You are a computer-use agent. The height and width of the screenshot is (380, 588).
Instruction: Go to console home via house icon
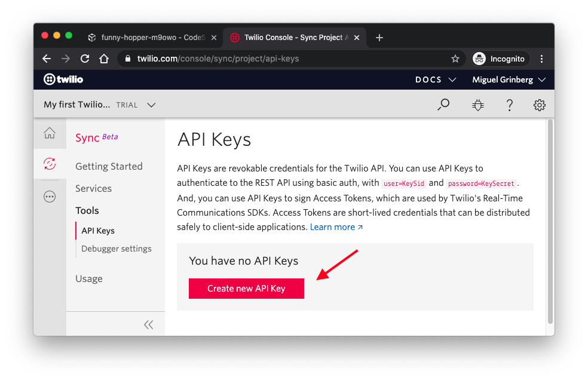(50, 133)
